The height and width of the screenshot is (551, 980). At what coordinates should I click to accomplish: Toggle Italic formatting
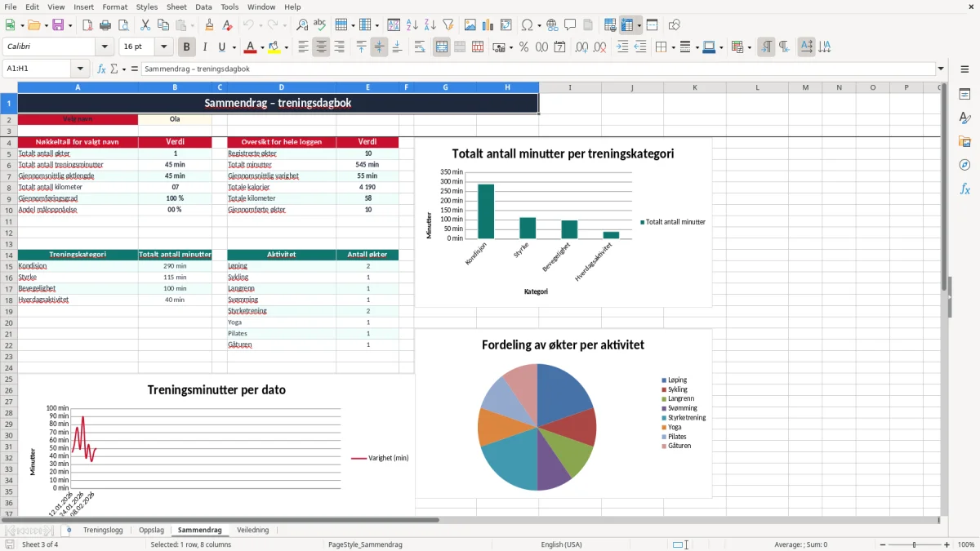click(x=205, y=47)
